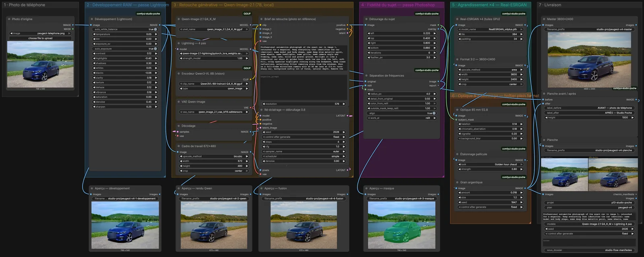The height and width of the screenshot is (257, 644).
Task: Toggle the align switch in Séparation de fréquences
Action: 434,113
